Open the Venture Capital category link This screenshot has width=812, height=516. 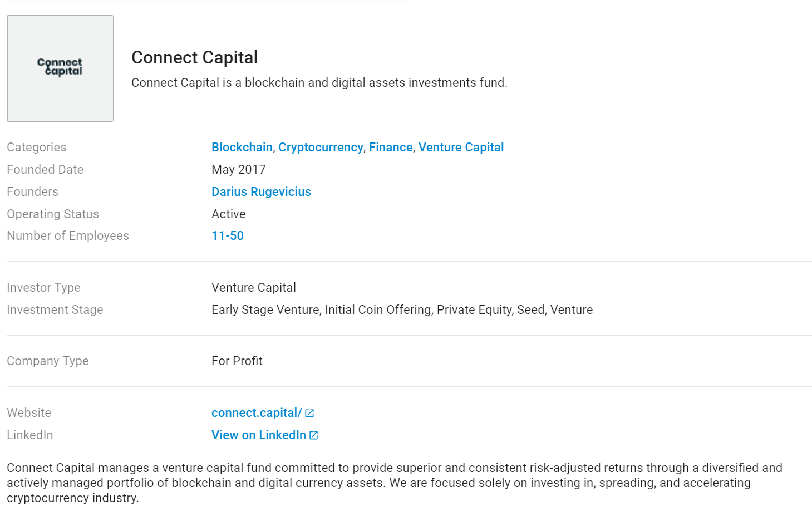click(461, 147)
